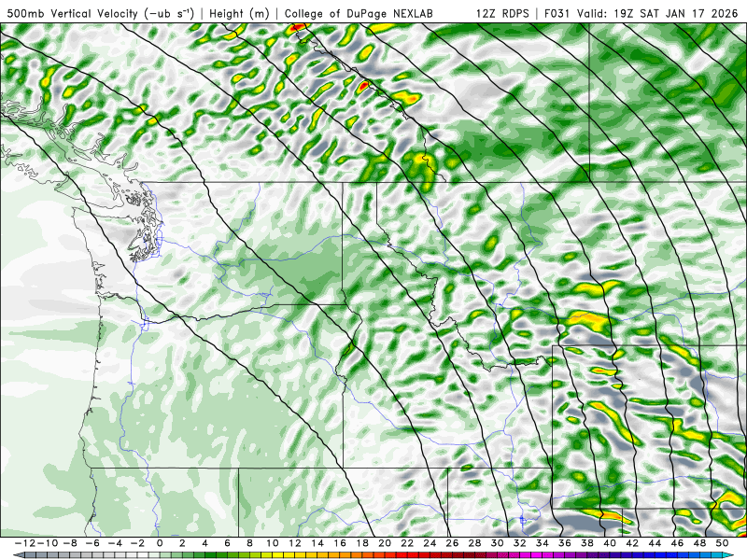The height and width of the screenshot is (560, 747).
Task: Click the "38" color scale label
Action: click(587, 543)
